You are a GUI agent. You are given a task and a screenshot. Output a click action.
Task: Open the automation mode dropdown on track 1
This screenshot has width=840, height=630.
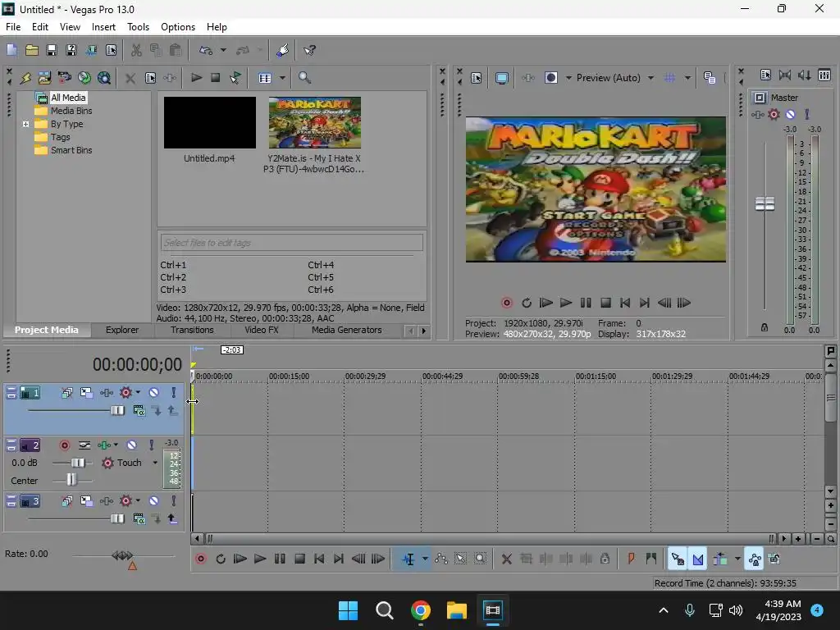(138, 393)
